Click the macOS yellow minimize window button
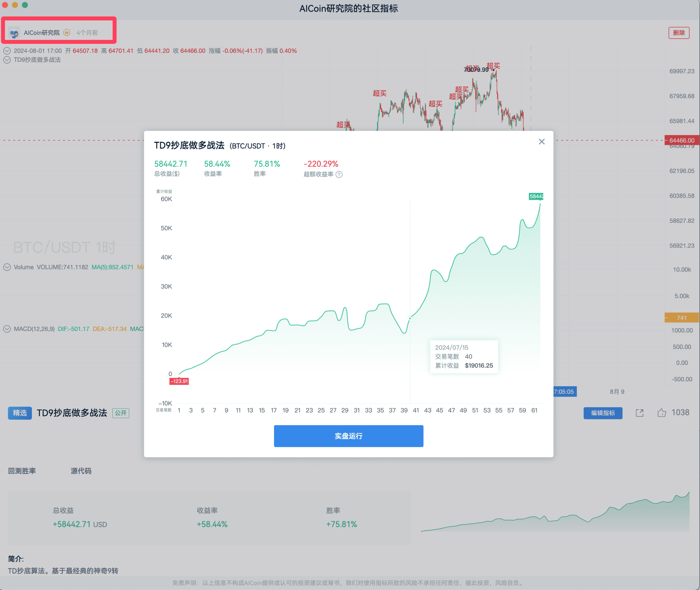 click(15, 5)
